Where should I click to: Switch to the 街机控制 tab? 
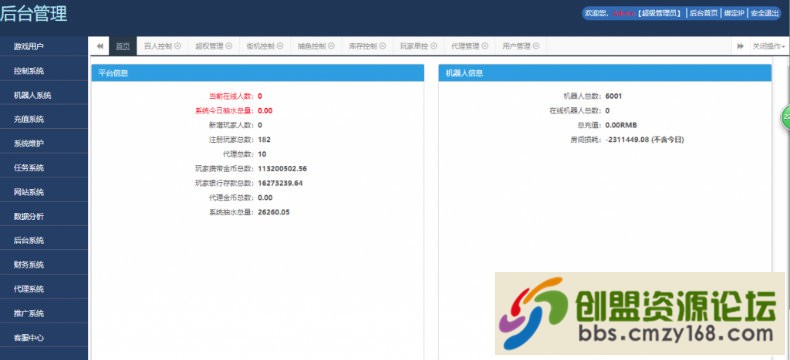coord(261,46)
